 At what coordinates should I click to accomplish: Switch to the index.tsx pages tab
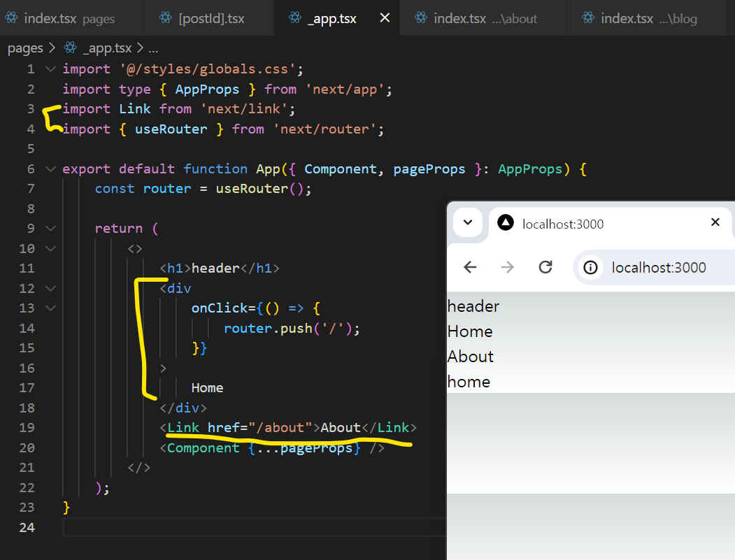72,18
